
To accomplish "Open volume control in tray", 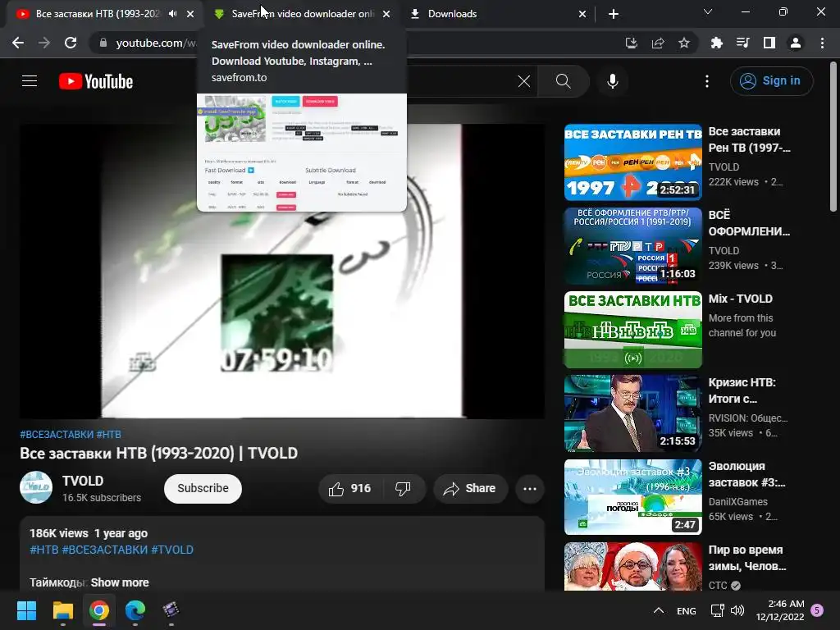I will [737, 610].
